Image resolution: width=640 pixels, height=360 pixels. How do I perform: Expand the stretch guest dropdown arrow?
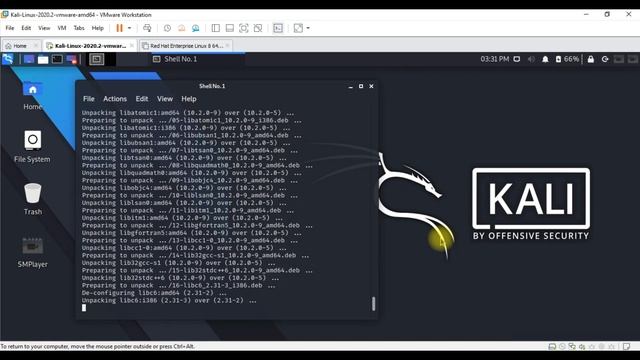(308, 28)
